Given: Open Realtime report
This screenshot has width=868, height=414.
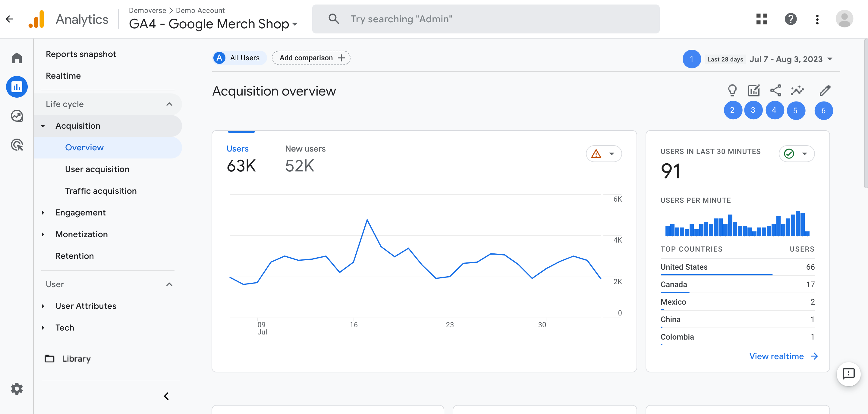Looking at the screenshot, I should (63, 76).
